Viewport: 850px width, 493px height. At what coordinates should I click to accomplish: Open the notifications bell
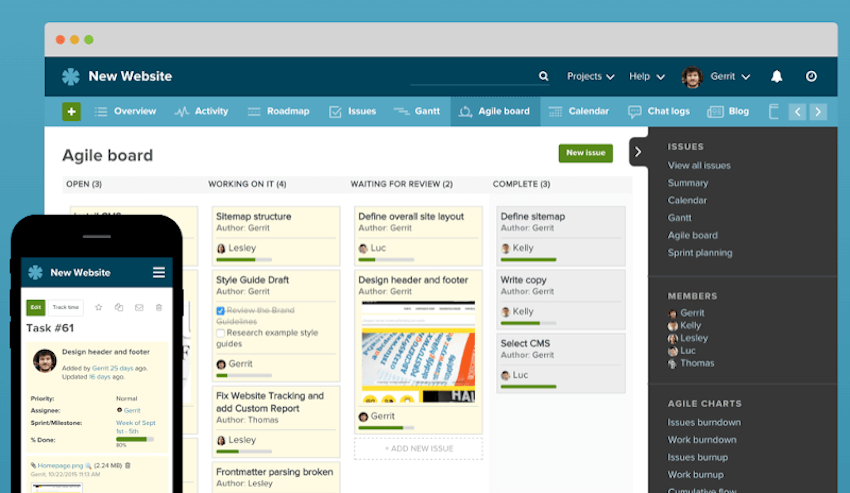coord(776,76)
